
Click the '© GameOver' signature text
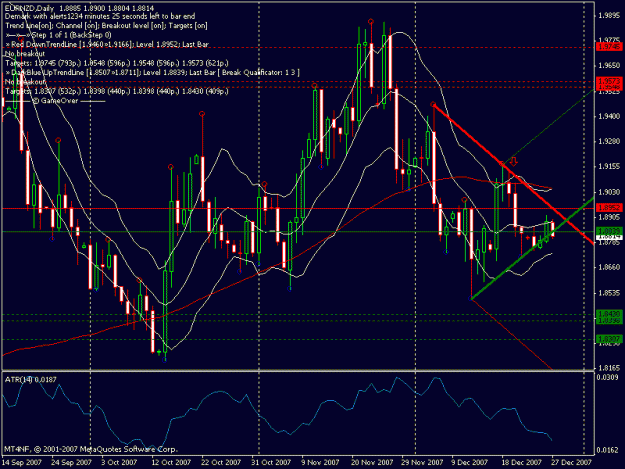[x=55, y=101]
